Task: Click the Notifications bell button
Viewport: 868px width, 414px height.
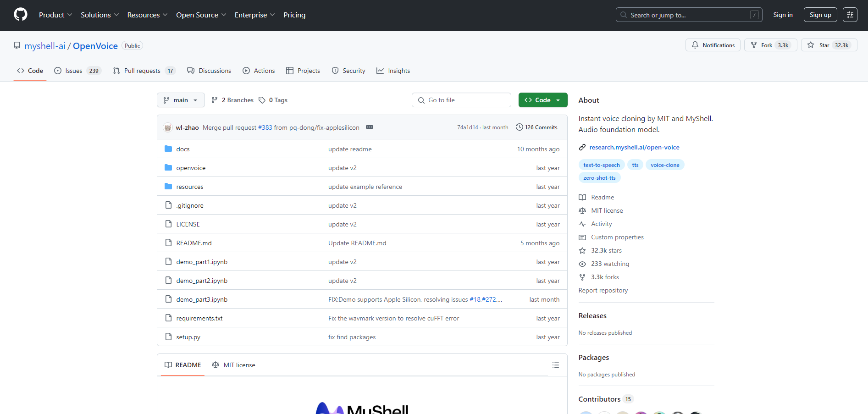Action: coord(713,45)
